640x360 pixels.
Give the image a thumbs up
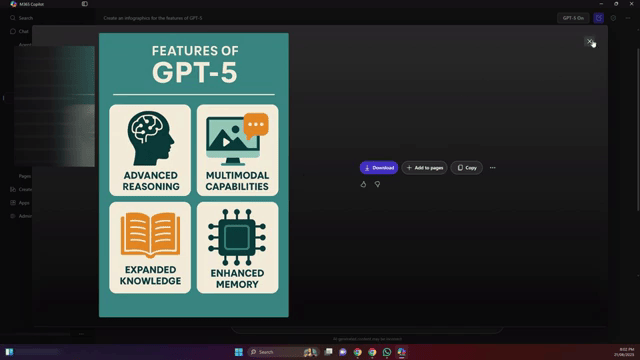pos(363,184)
